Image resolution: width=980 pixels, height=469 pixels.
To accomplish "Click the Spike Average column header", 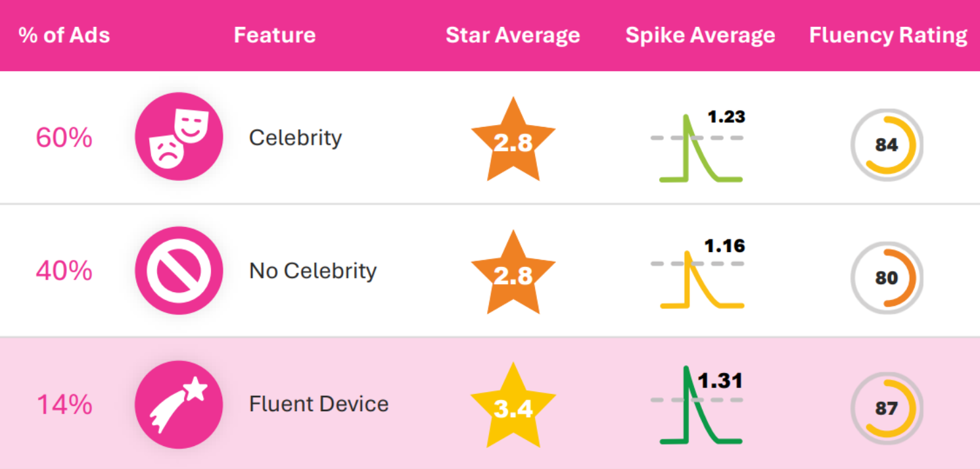I will pos(700,35).
